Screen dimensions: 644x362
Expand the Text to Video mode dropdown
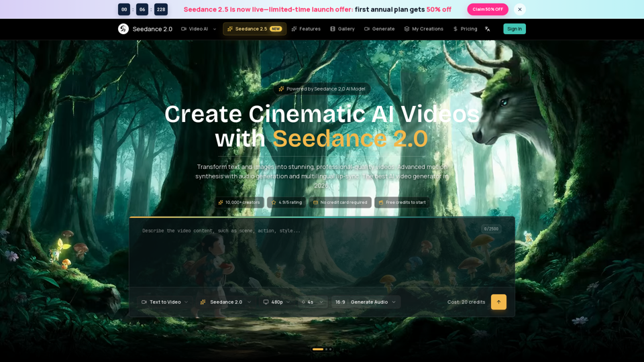pyautogui.click(x=165, y=302)
